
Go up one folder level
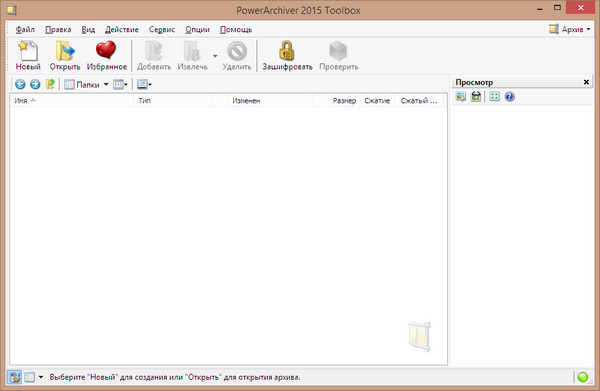[x=50, y=84]
